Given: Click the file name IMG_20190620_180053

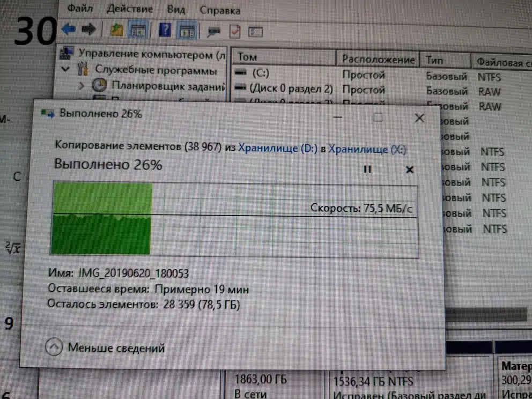Looking at the screenshot, I should (x=134, y=274).
